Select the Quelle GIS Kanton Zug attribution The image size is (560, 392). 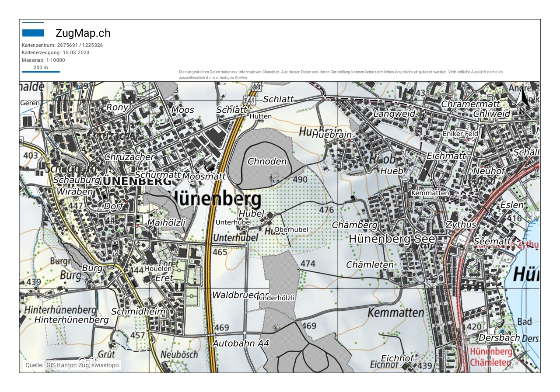(72, 365)
